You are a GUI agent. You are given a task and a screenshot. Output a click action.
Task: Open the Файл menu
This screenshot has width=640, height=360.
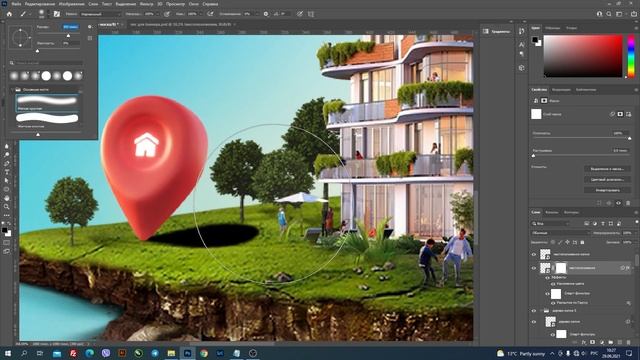click(x=16, y=4)
